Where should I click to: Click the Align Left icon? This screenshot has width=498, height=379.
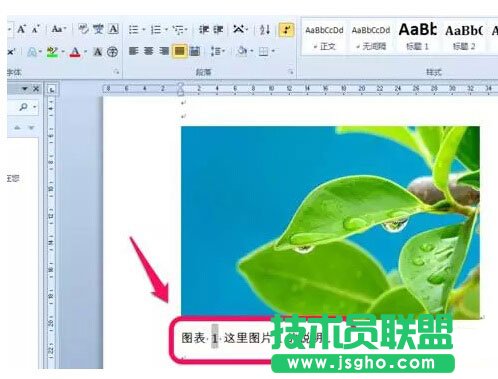[134, 51]
